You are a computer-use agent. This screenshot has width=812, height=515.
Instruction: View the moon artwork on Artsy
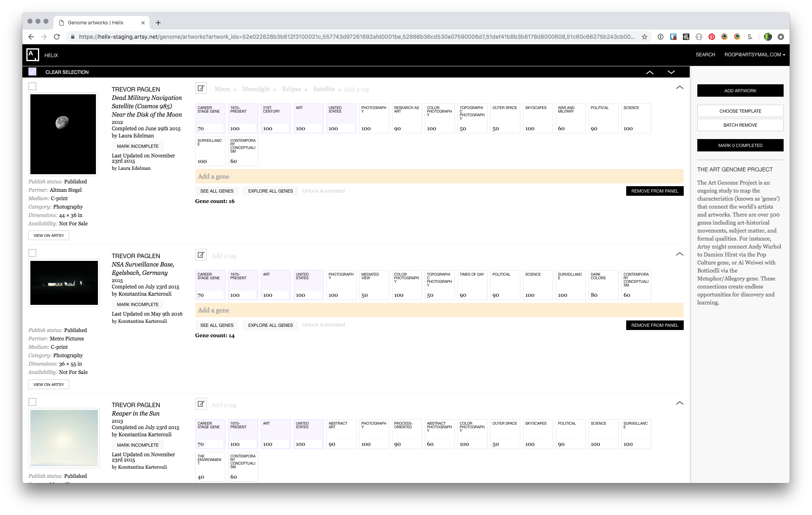pos(49,235)
